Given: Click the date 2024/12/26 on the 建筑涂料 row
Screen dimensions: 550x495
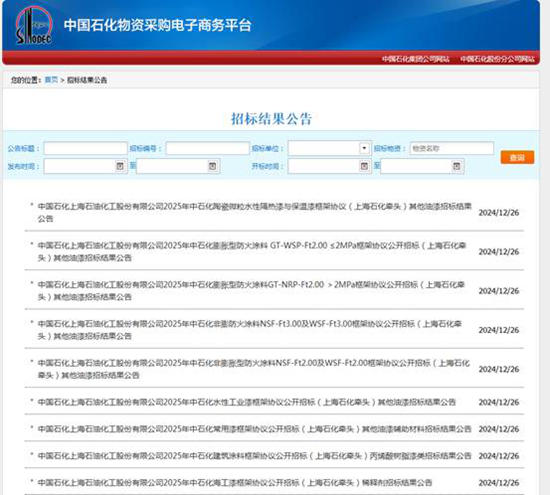Looking at the screenshot, I should click(x=498, y=456).
